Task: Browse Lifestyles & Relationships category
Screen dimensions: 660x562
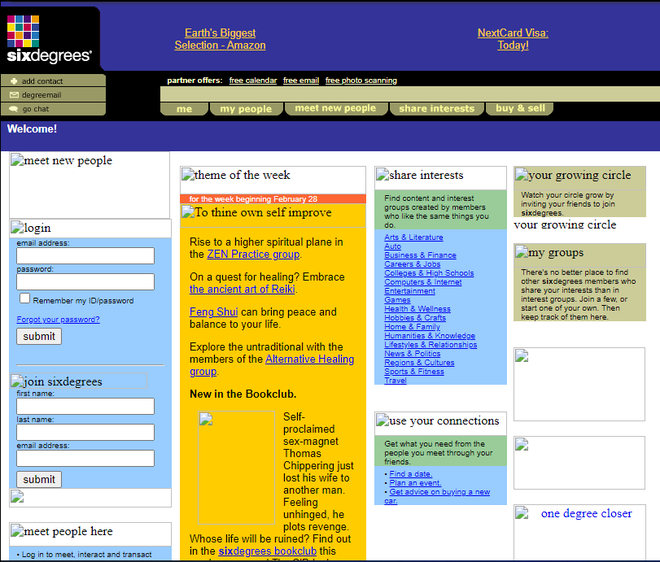Action: [x=431, y=345]
